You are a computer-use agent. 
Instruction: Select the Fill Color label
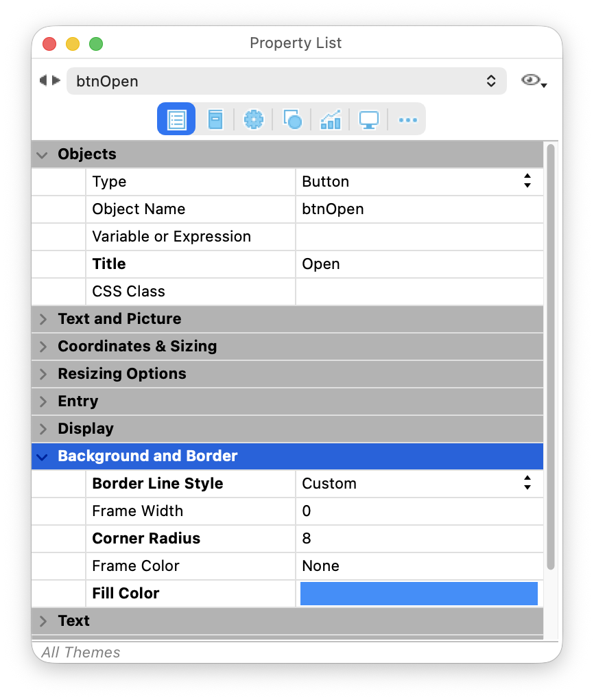126,594
